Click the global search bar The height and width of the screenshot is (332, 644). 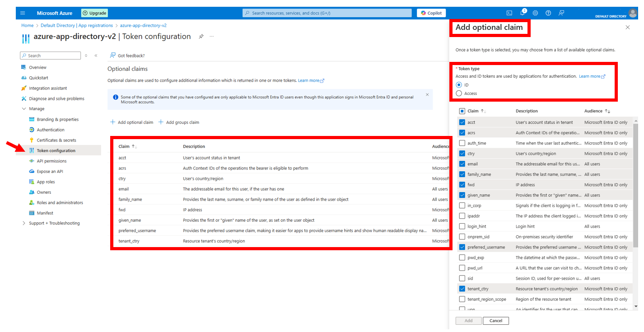(328, 13)
